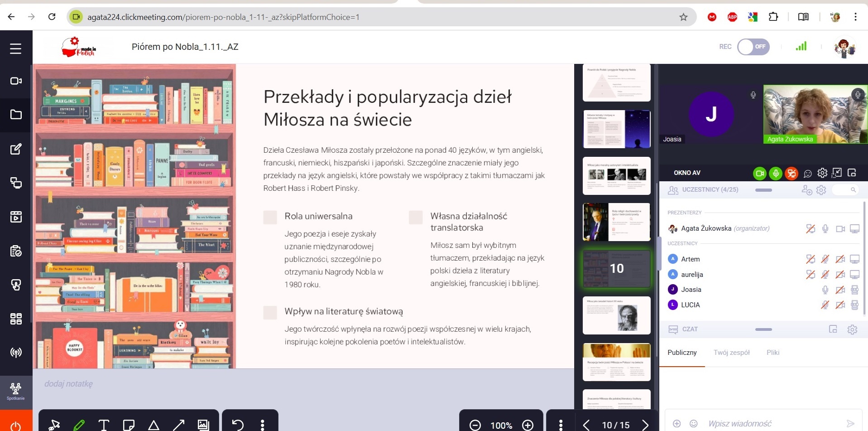
Task: Open the AV camera section in left sidebar
Action: pyautogui.click(x=16, y=81)
